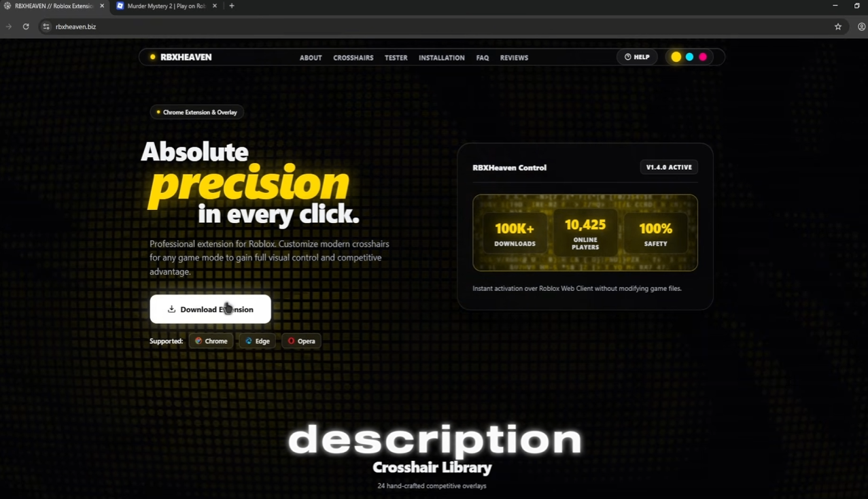Click the Edge supported browser chip
Viewport: 868px width, 499px height.
click(258, 341)
